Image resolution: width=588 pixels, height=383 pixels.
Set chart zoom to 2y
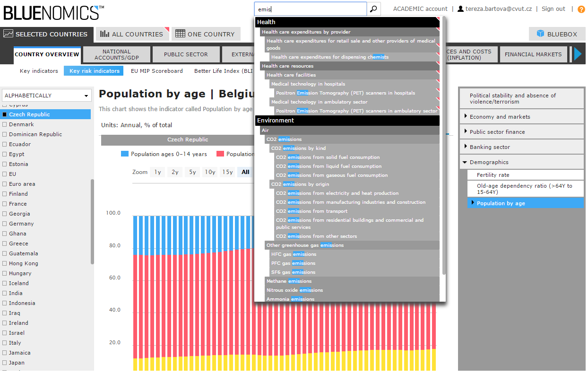point(175,172)
